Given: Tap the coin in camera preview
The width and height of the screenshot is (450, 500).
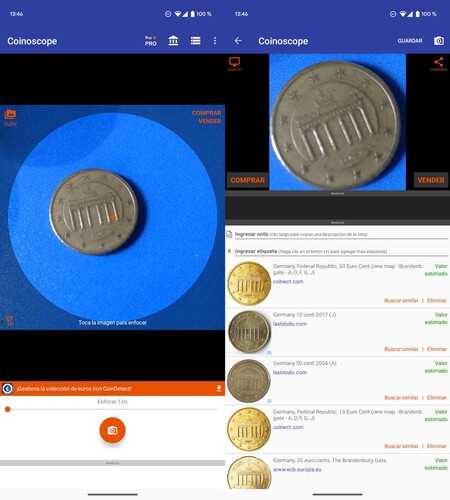Looking at the screenshot, I should click(x=94, y=212).
